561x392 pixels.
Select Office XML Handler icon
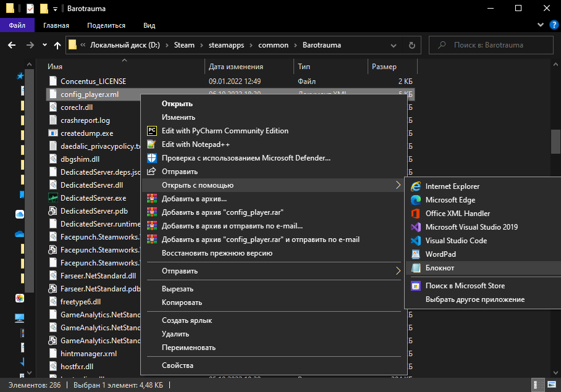click(x=416, y=214)
